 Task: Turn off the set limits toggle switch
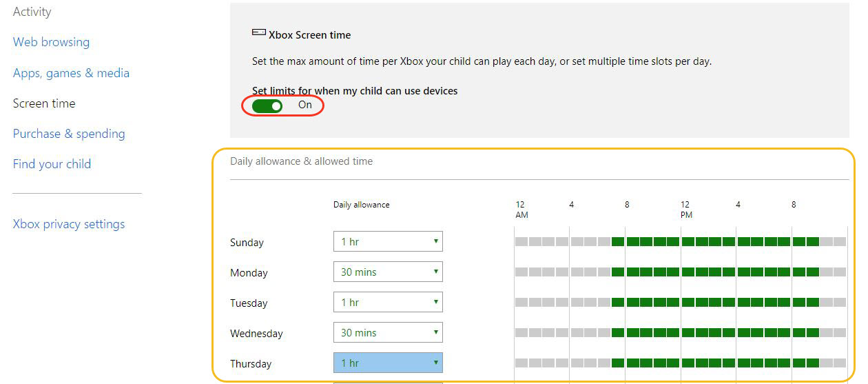(x=267, y=105)
